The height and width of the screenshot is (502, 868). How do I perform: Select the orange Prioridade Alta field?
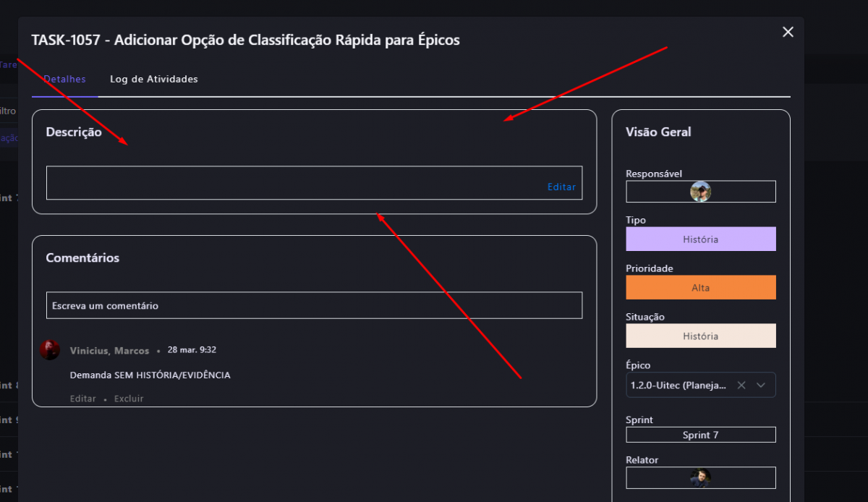point(700,287)
